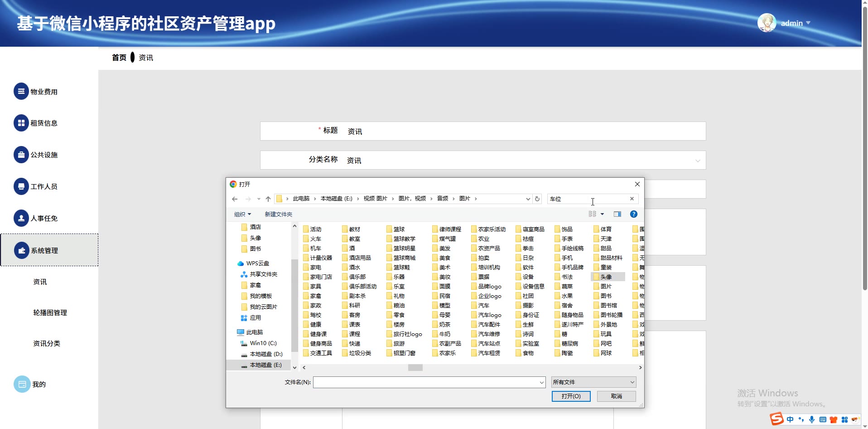Image resolution: width=868 pixels, height=429 pixels.
Task: Click the 打开(O) button
Action: click(x=571, y=396)
